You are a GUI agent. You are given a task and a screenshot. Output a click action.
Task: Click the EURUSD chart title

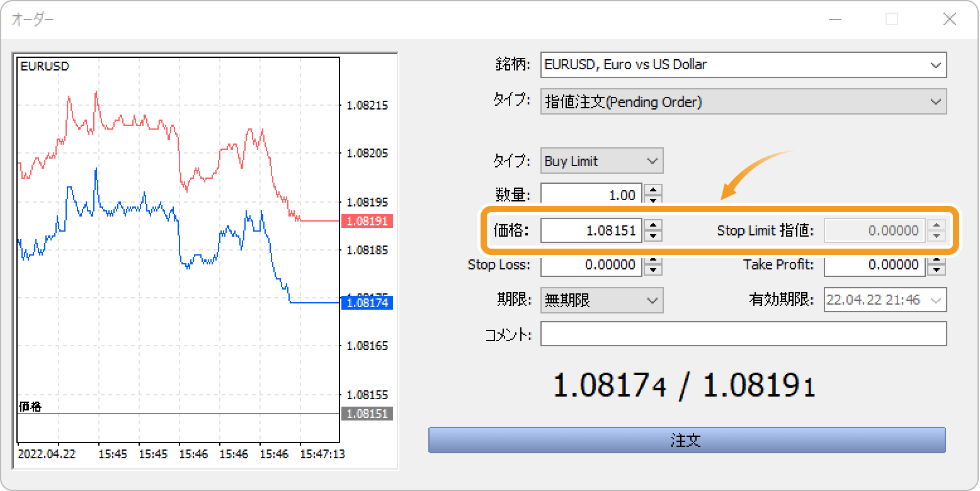tap(45, 65)
